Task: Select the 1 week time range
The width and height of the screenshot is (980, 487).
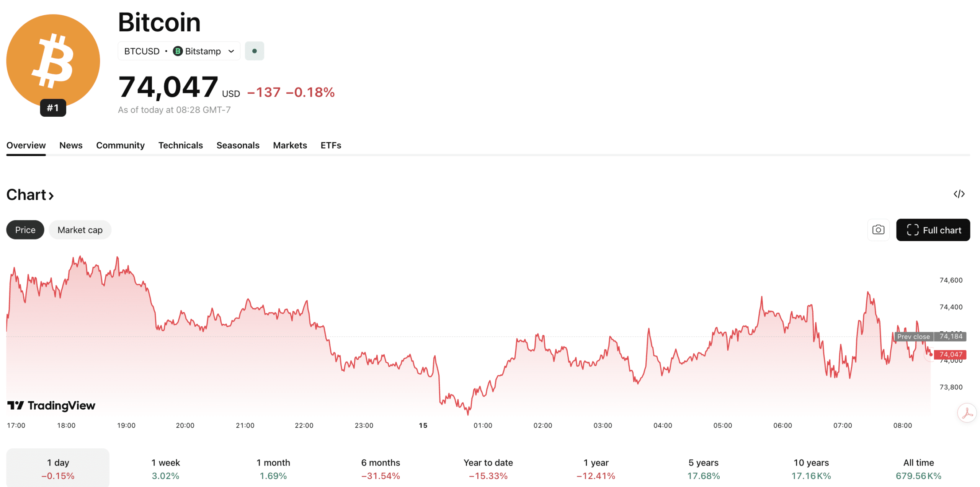Action: [x=165, y=469]
